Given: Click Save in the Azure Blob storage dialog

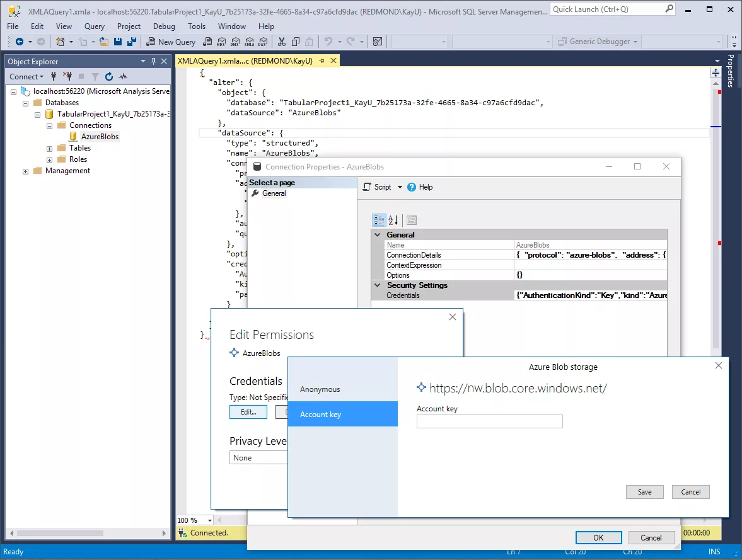Looking at the screenshot, I should coord(644,492).
